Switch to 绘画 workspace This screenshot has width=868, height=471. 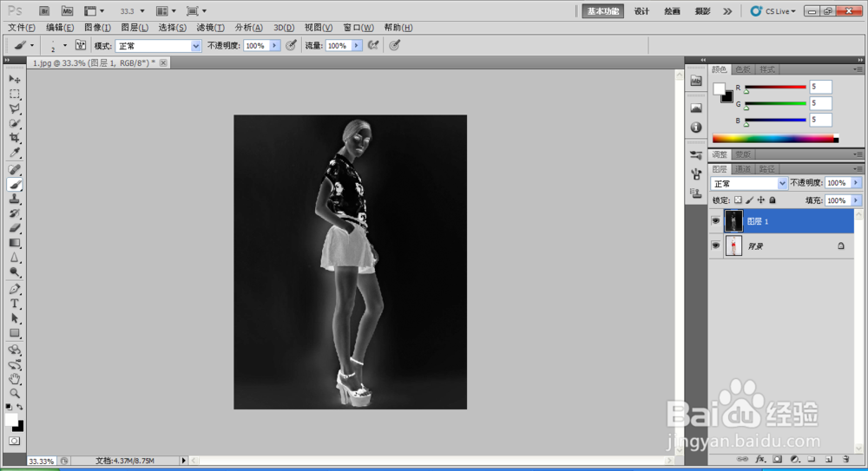pos(672,11)
